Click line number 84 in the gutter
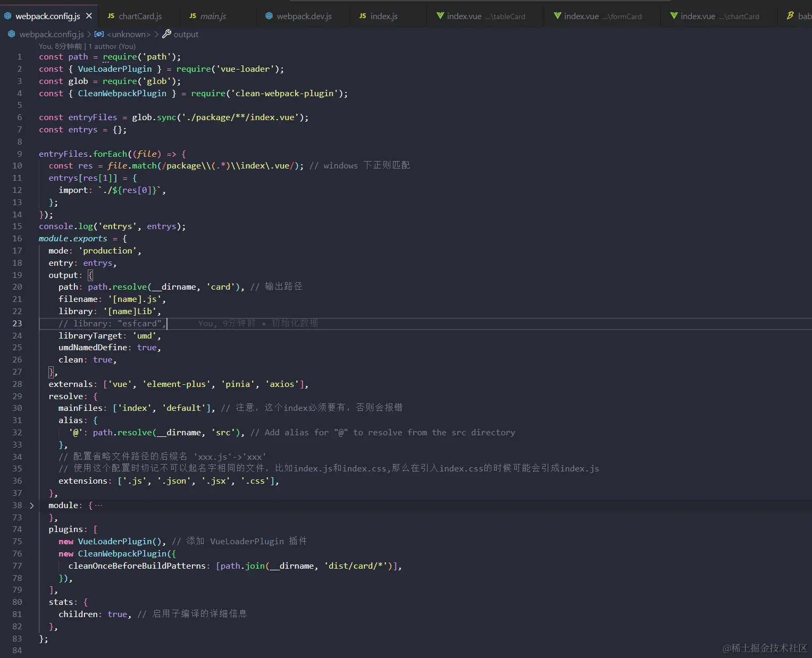 [18, 651]
